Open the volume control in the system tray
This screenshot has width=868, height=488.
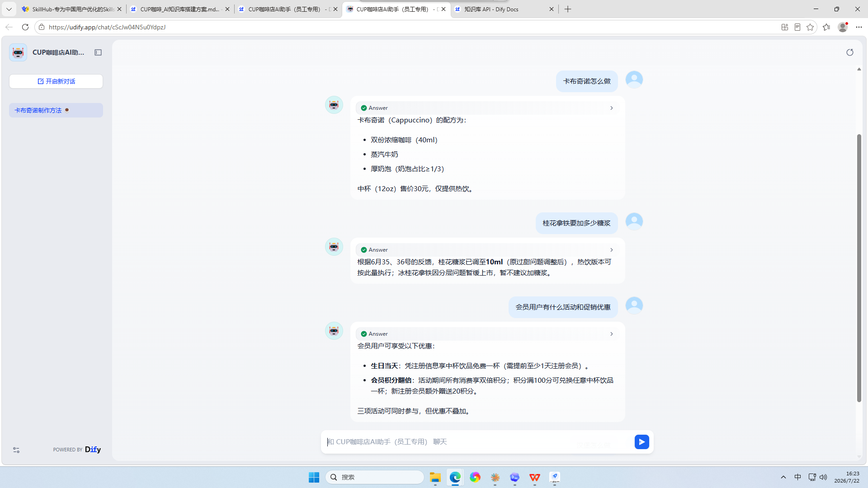pyautogui.click(x=823, y=477)
